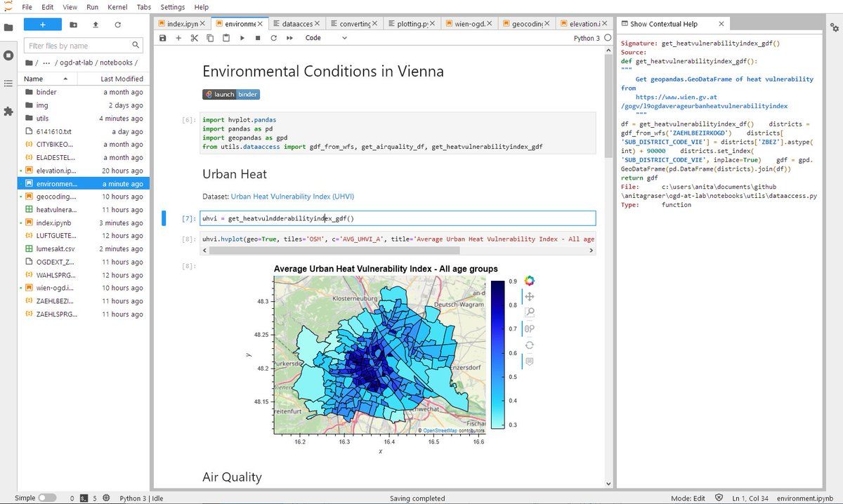Click the kernel status circle indicator
This screenshot has width=843, height=504.
point(608,38)
